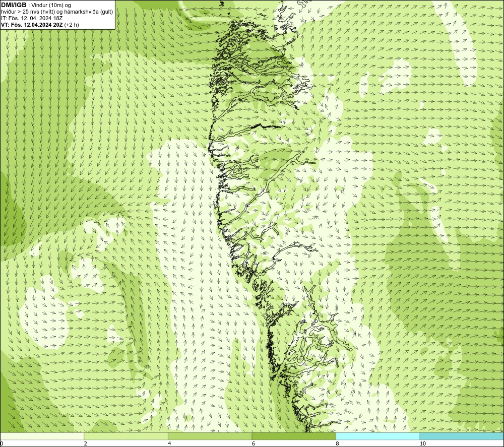
Task: Click the 'VT: Fös. 12.04.2024 20Z' valid time
Action: pos(40,25)
